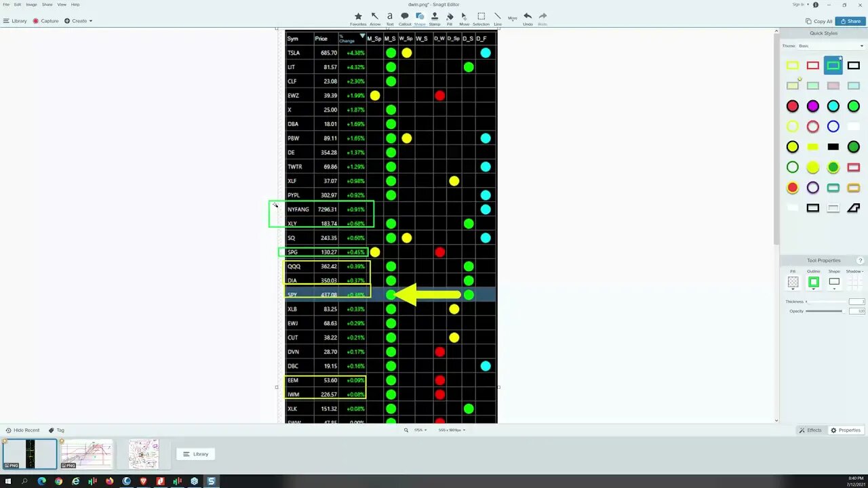Apply the blue outlined circle quick style

[833, 127]
